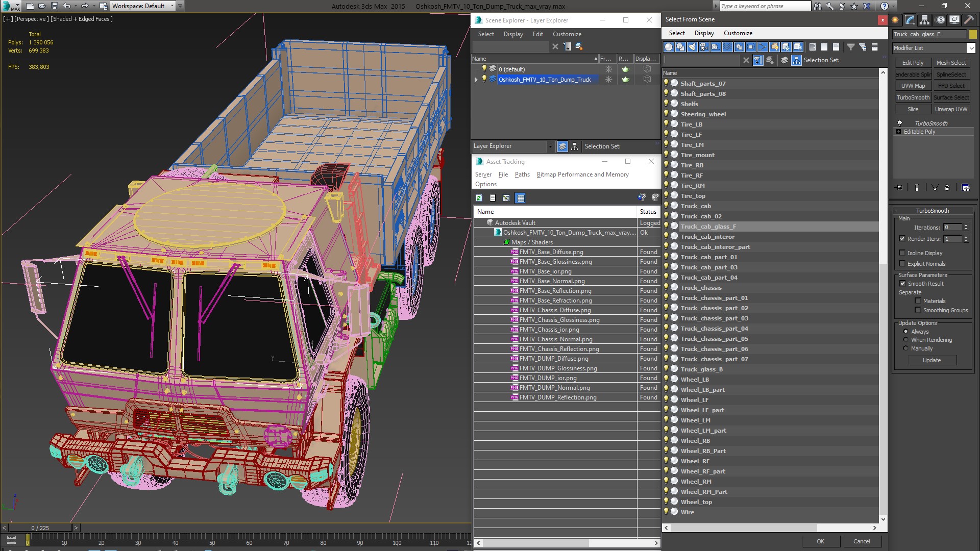The width and height of the screenshot is (980, 551).
Task: Toggle Display Lights filter in Select From Scene
Action: pos(692,47)
